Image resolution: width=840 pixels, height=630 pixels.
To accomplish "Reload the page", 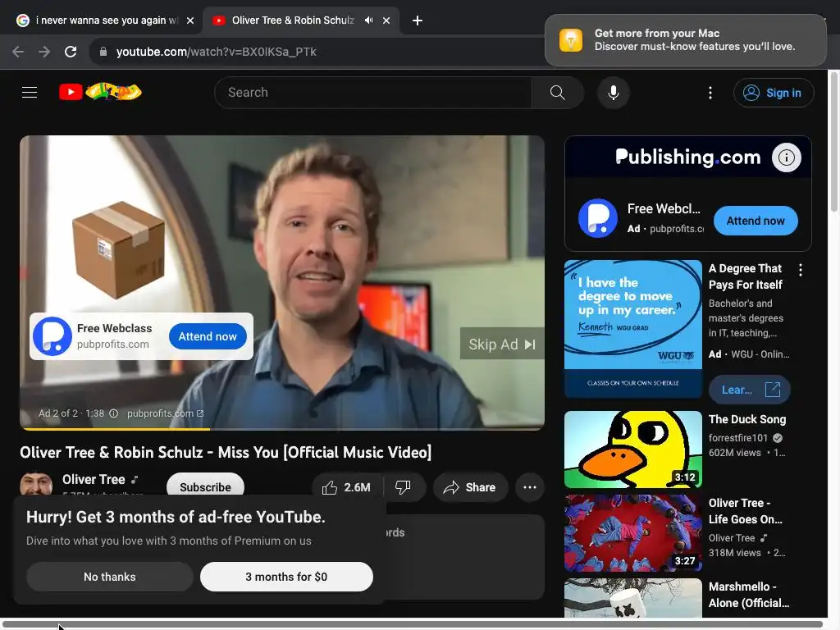I will (71, 52).
